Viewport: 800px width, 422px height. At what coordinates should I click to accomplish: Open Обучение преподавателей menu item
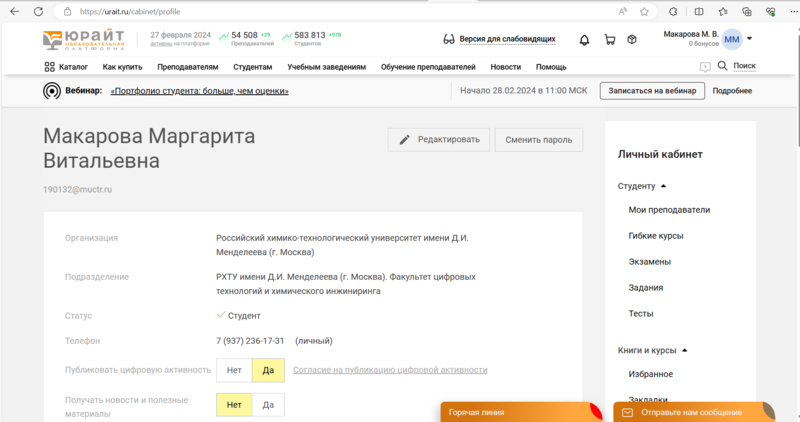coord(428,67)
